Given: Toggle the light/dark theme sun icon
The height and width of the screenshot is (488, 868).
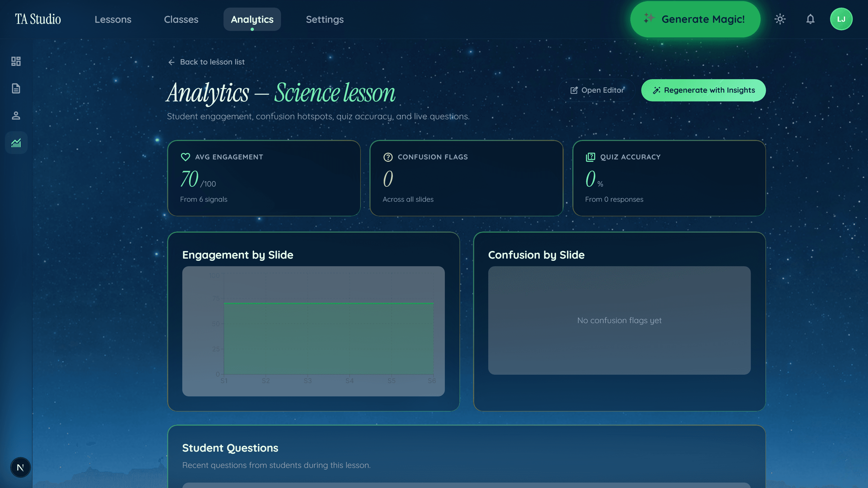Looking at the screenshot, I should click(780, 19).
